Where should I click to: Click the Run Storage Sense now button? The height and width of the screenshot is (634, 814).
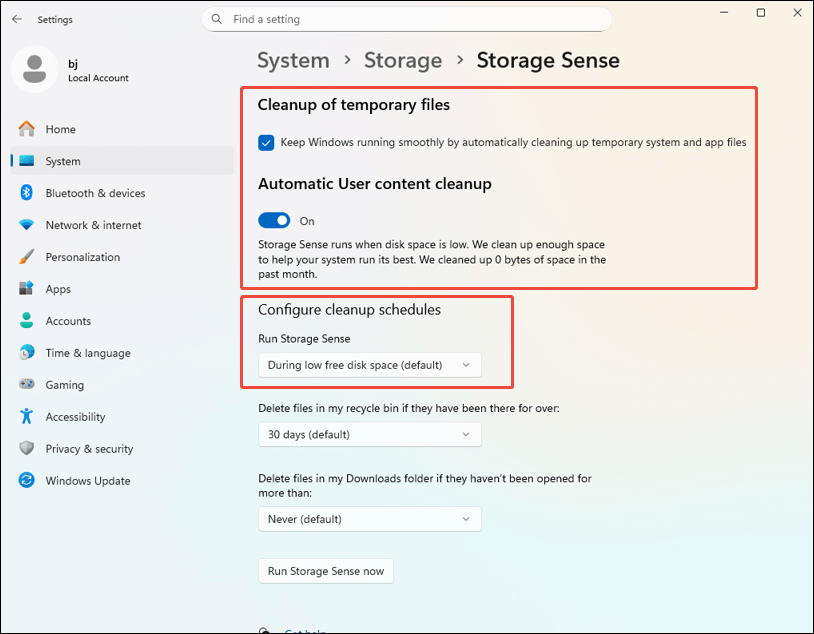[x=325, y=571]
